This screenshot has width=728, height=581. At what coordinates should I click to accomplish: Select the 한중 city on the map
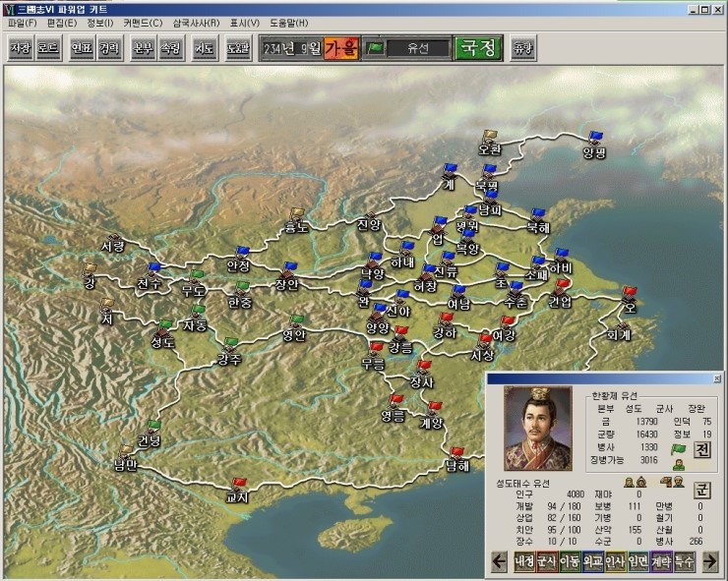tap(240, 296)
